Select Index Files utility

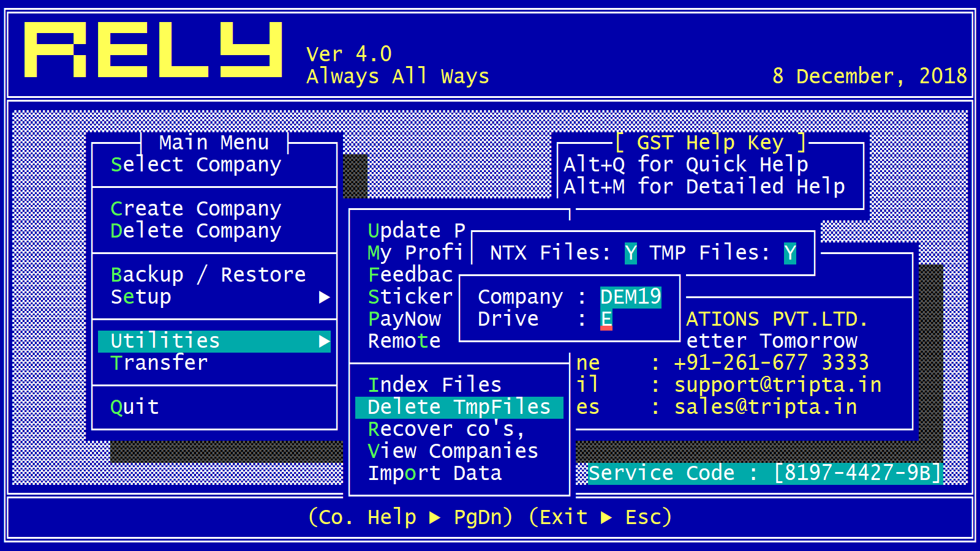(435, 385)
